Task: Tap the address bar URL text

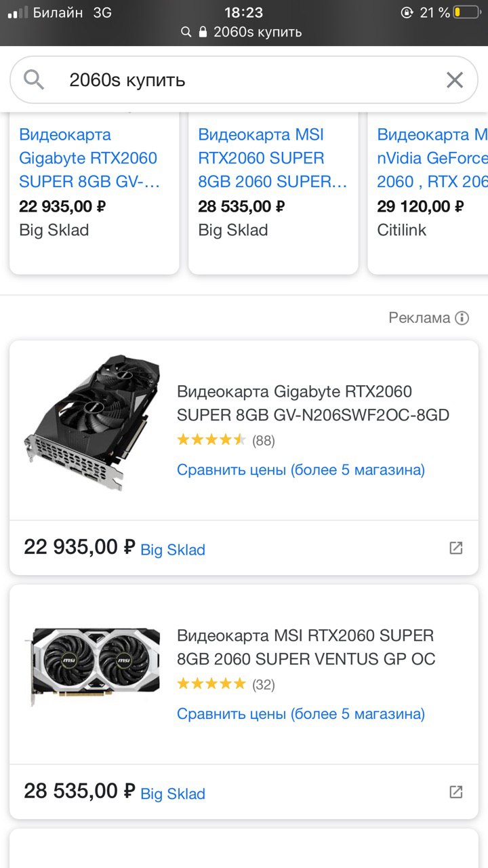Action: [x=258, y=32]
